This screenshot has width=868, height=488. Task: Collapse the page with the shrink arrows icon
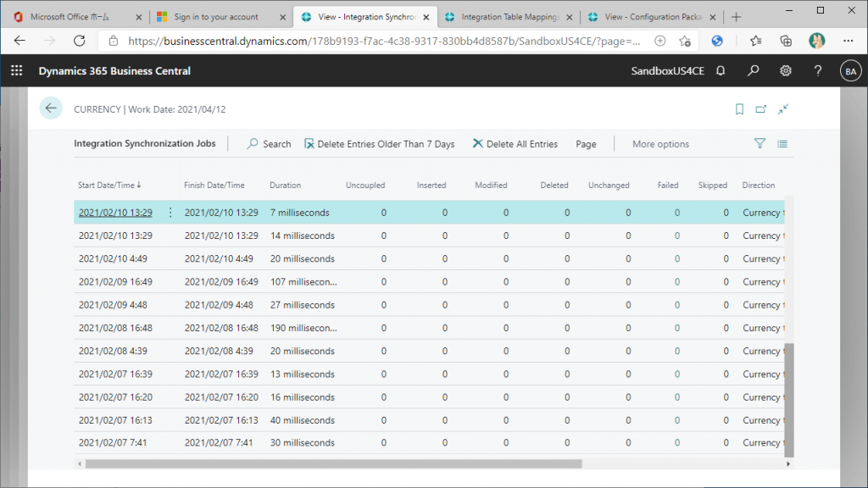(782, 109)
